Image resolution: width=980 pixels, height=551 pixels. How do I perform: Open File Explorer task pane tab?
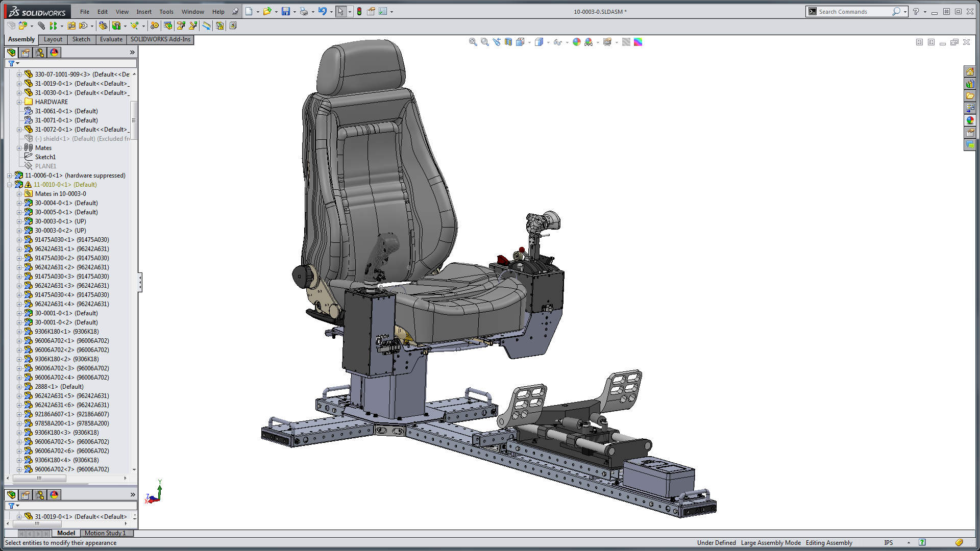point(970,96)
